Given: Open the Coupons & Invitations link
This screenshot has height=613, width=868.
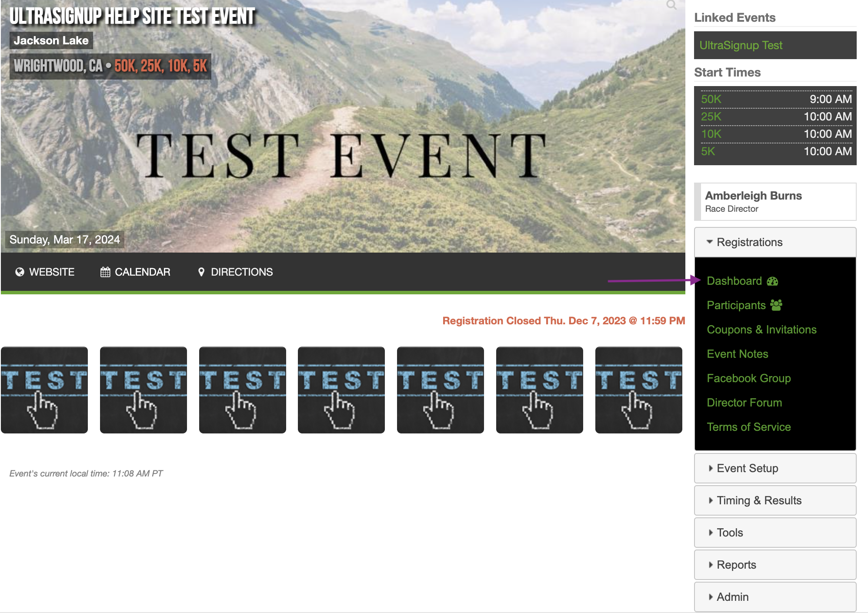Looking at the screenshot, I should [761, 330].
